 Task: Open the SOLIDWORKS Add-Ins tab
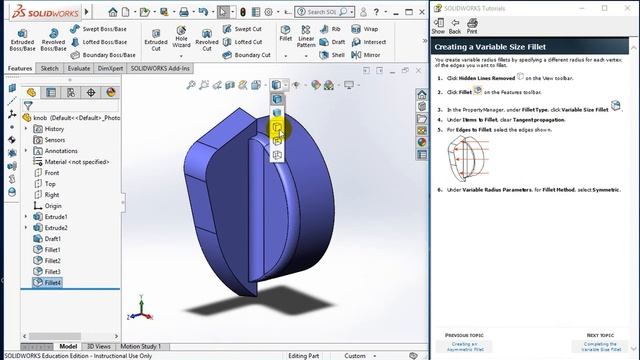coord(160,69)
